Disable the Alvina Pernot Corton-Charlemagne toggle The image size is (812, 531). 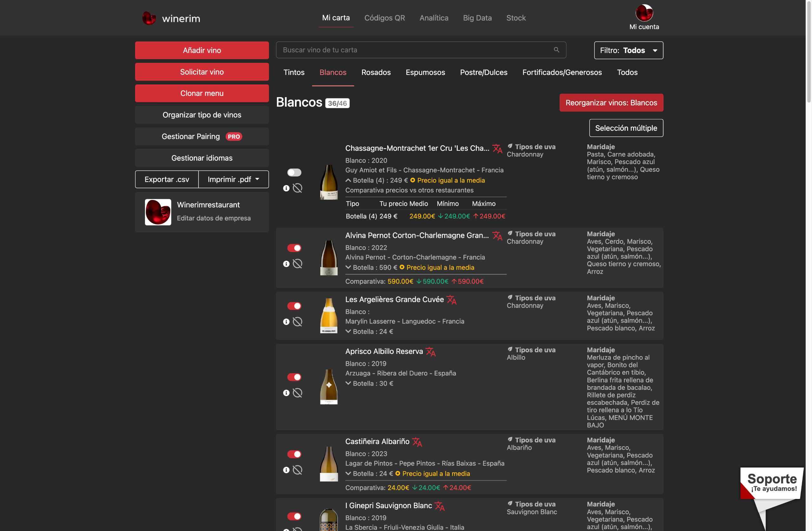[294, 248]
